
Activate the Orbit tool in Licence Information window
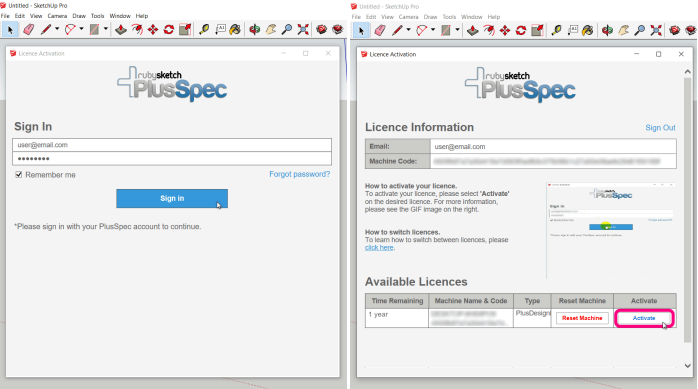[x=607, y=30]
